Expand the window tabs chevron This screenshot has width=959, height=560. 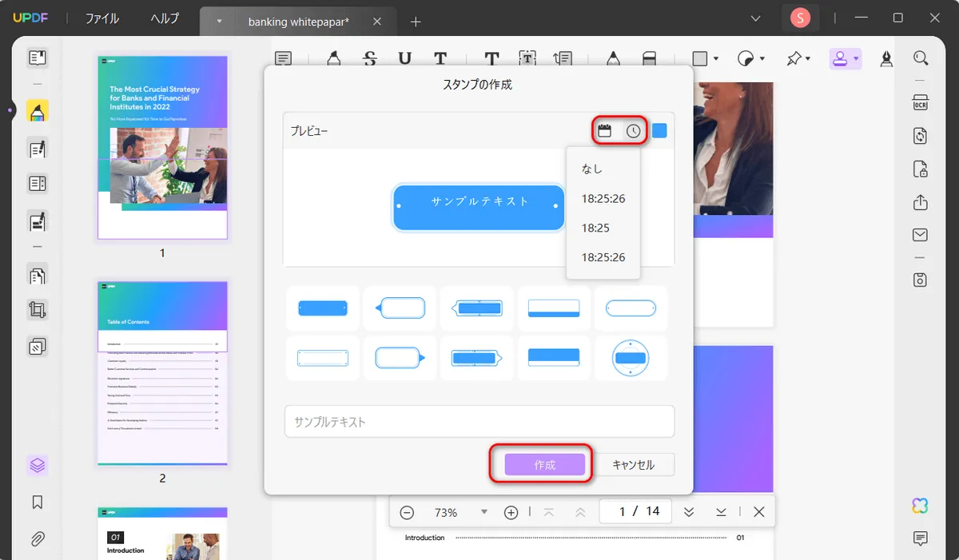(x=756, y=18)
